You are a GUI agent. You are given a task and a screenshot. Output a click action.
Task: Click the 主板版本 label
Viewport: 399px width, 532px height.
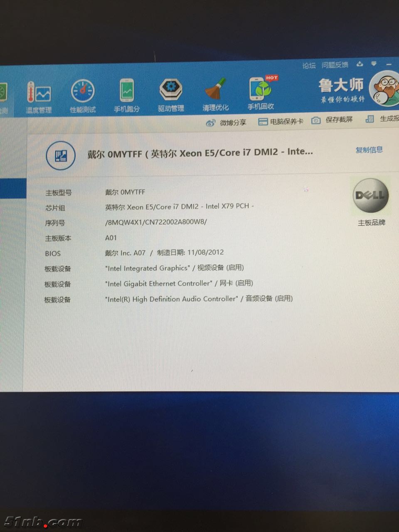click(58, 238)
